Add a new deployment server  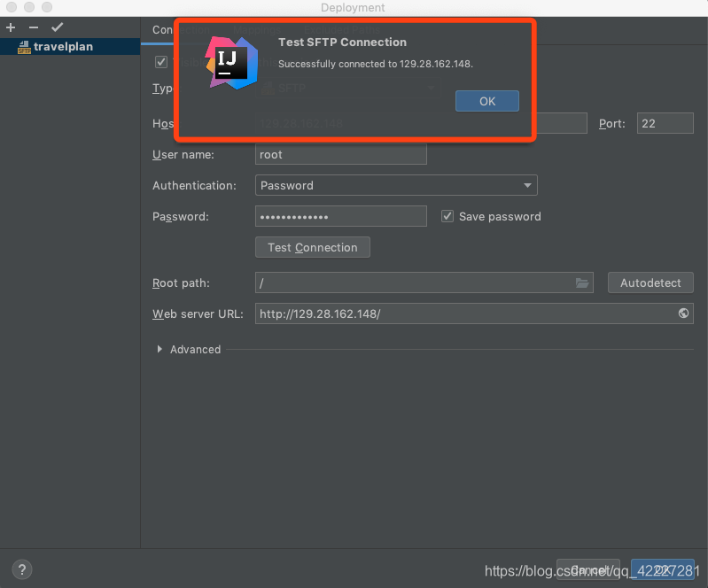tap(11, 27)
